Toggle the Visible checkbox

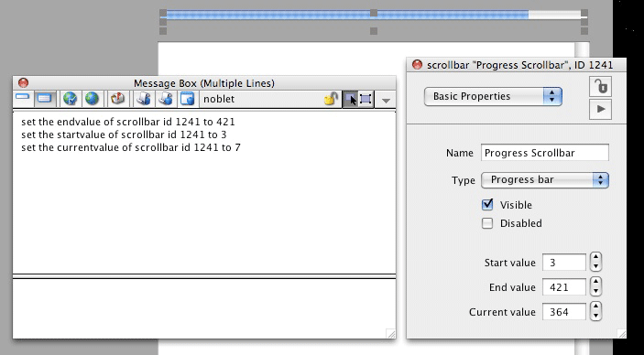coord(487,204)
